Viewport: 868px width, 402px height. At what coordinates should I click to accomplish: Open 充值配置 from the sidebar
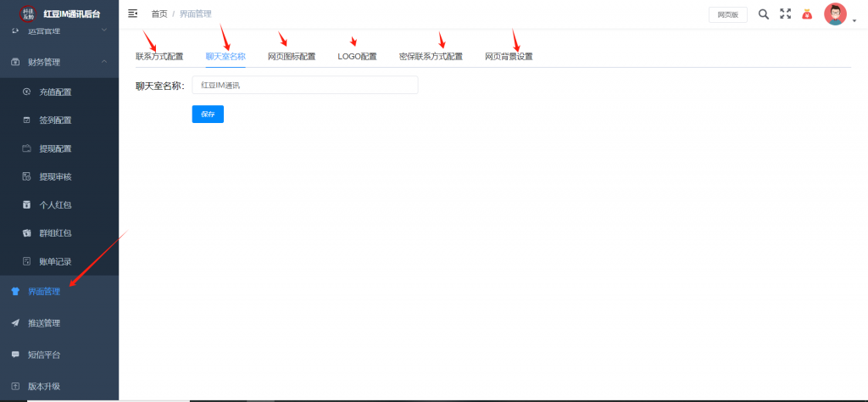click(55, 92)
